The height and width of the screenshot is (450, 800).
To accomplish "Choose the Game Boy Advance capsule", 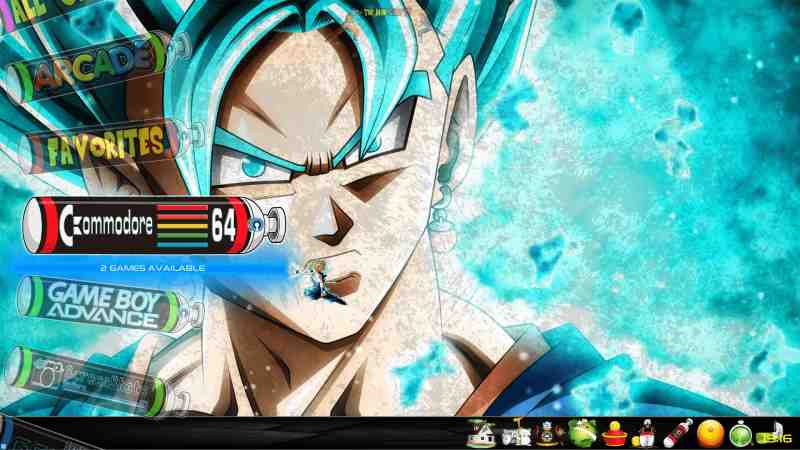I will coord(109,304).
